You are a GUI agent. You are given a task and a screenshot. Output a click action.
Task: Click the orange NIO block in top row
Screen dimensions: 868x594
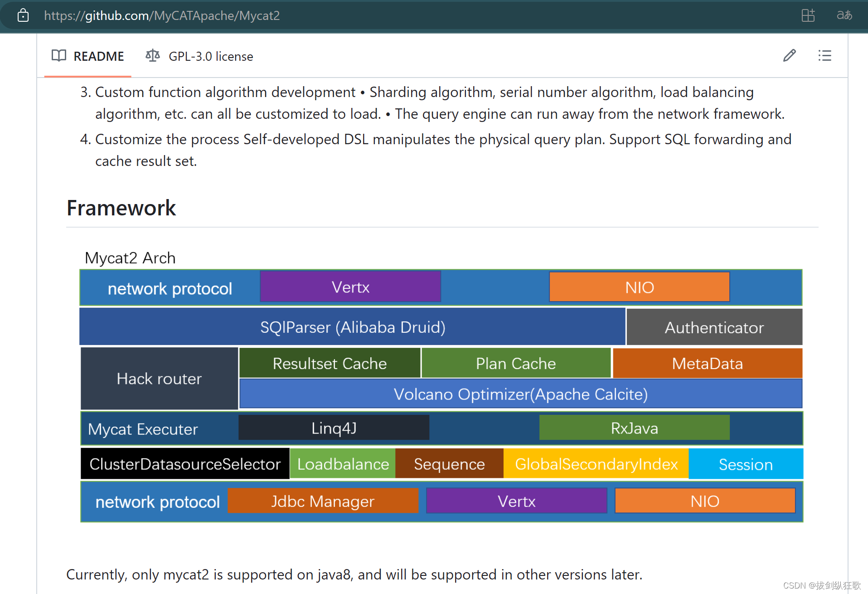640,287
